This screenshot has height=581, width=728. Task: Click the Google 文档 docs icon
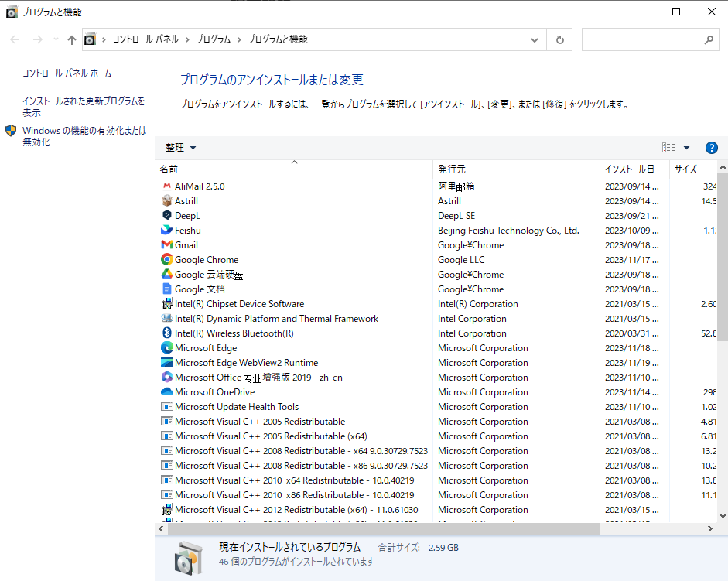pos(166,289)
